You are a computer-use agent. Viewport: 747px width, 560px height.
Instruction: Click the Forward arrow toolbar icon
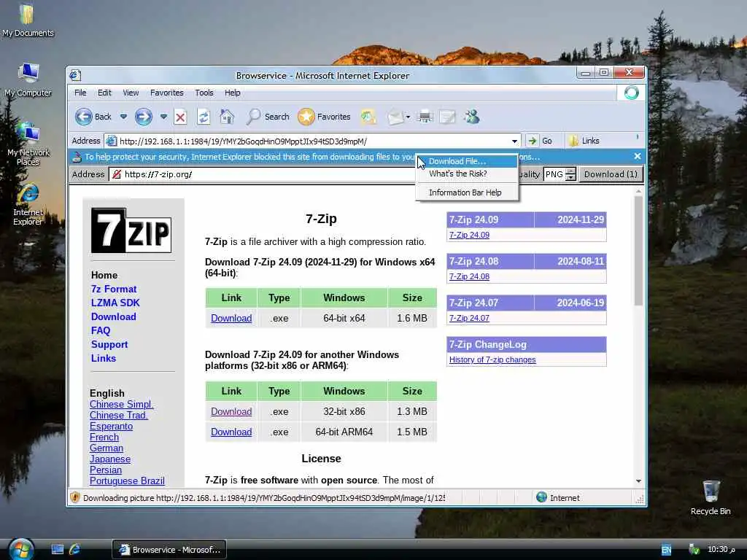point(144,117)
